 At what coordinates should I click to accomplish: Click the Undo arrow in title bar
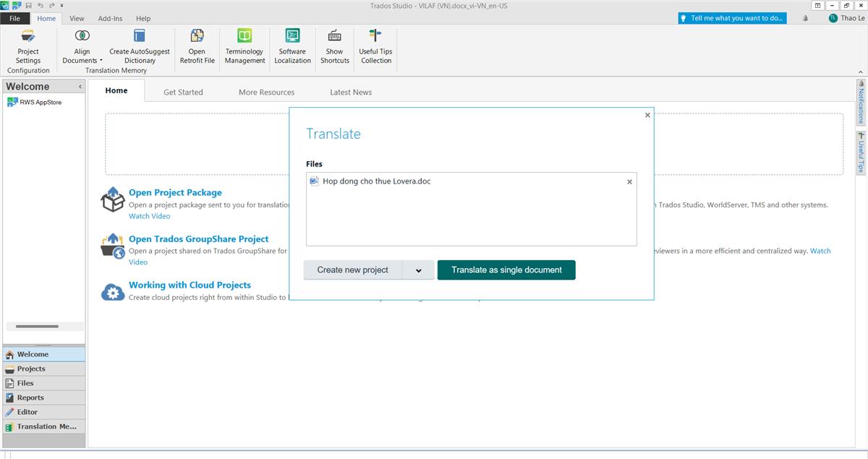tap(40, 5)
